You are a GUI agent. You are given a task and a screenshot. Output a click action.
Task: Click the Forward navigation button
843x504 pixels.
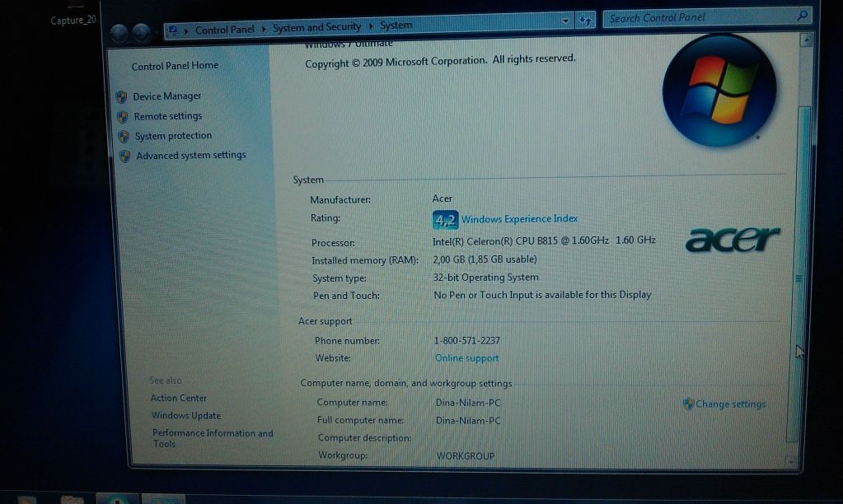[142, 33]
